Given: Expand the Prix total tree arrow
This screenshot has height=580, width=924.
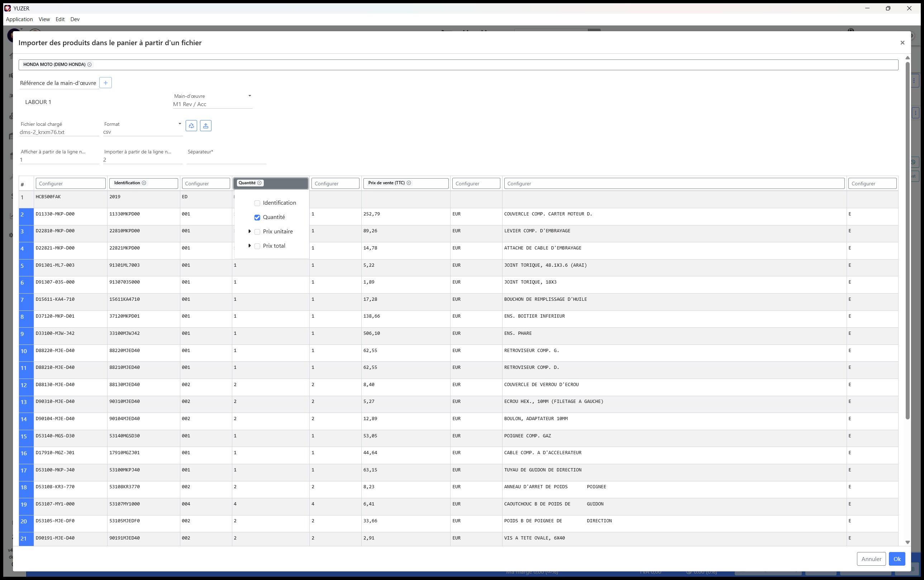Looking at the screenshot, I should click(250, 246).
